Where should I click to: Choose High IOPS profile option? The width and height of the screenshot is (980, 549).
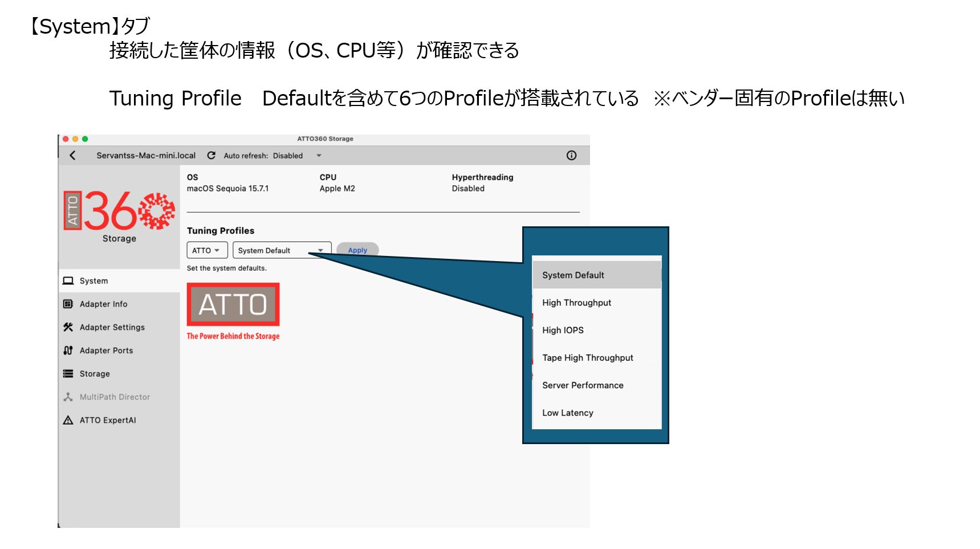563,330
